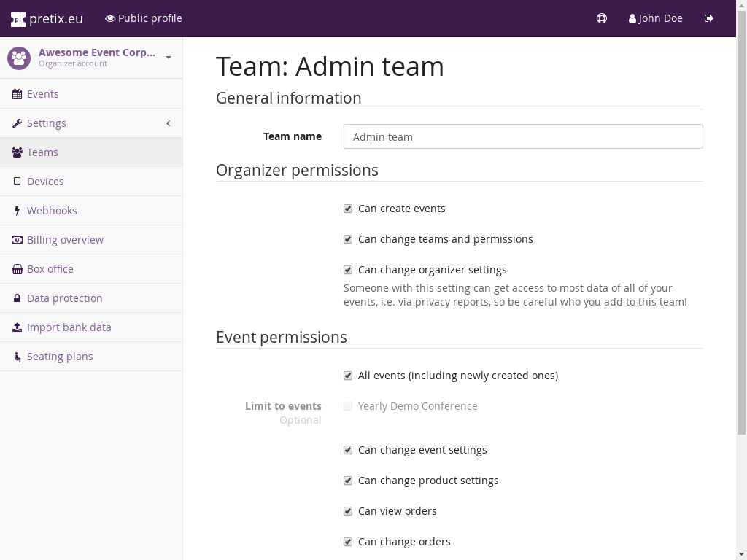Uncheck the Can create events checkbox

click(x=348, y=209)
